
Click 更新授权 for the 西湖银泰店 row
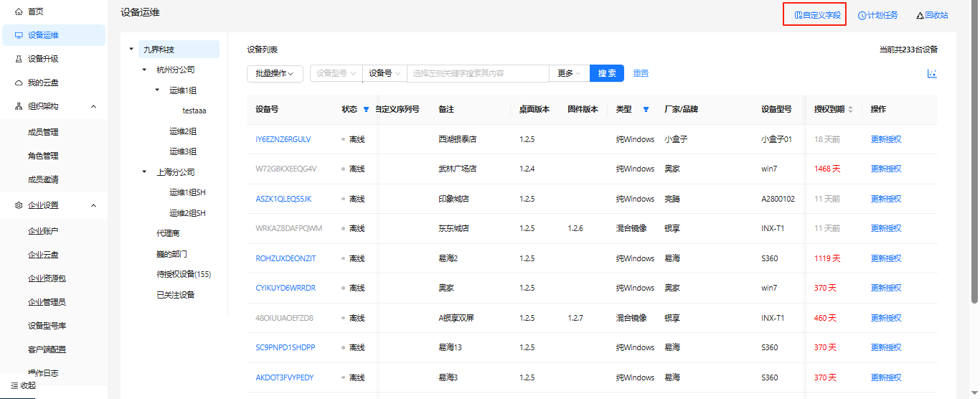click(886, 139)
